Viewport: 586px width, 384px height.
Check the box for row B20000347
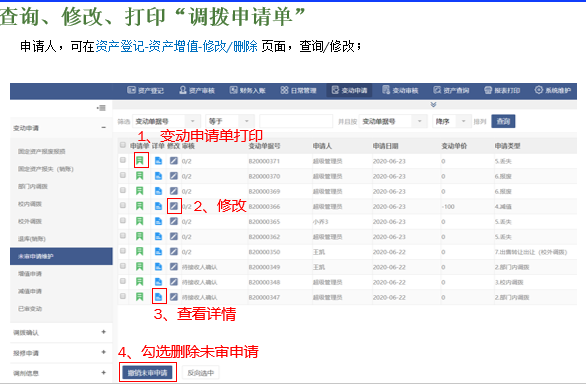pyautogui.click(x=123, y=296)
